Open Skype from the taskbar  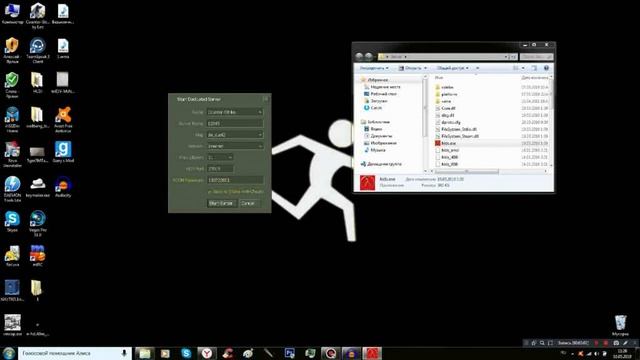tap(186, 353)
